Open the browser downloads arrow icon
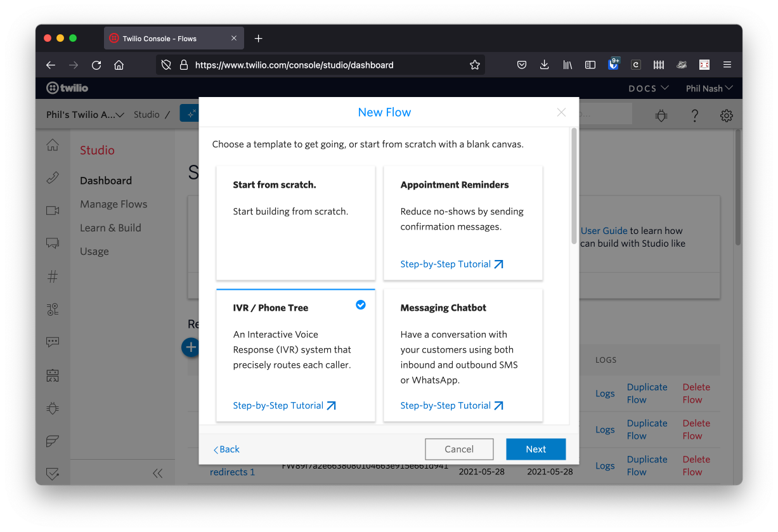 [x=544, y=65]
